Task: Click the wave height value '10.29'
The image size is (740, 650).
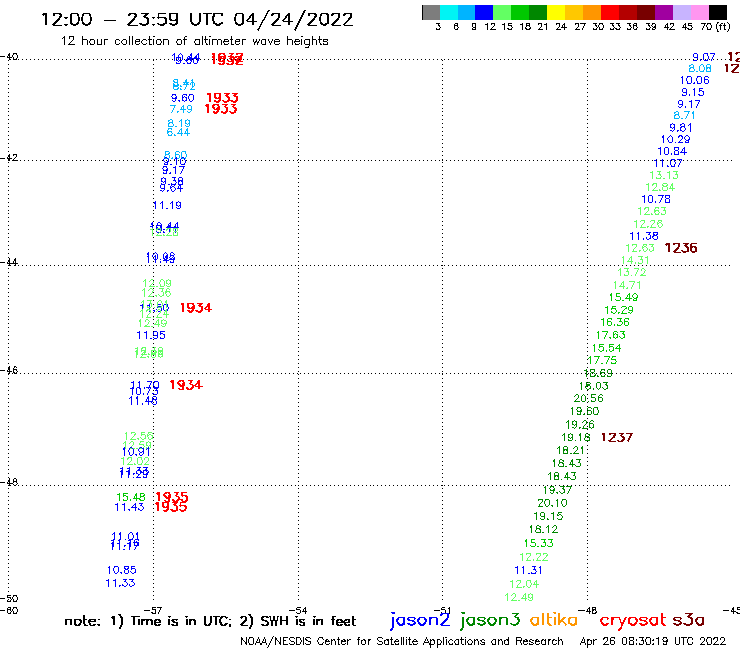Action: 675,139
